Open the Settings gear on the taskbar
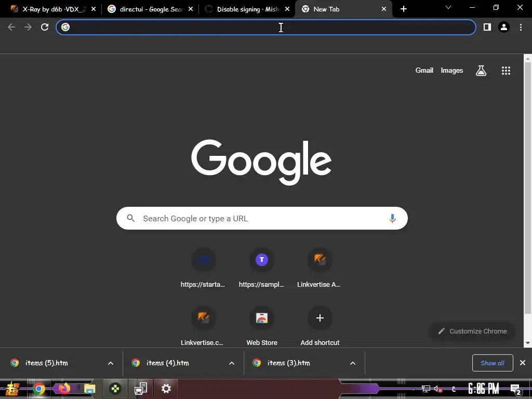The image size is (532, 399). click(166, 389)
